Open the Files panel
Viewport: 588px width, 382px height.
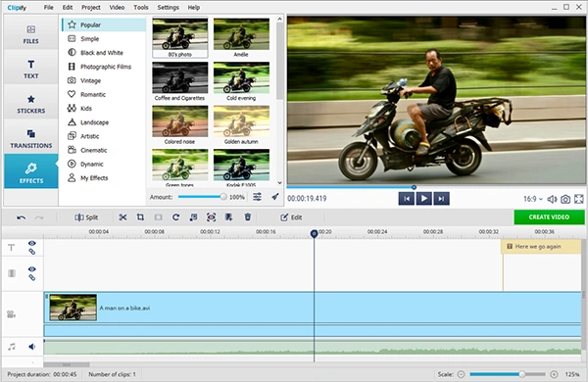(30, 34)
